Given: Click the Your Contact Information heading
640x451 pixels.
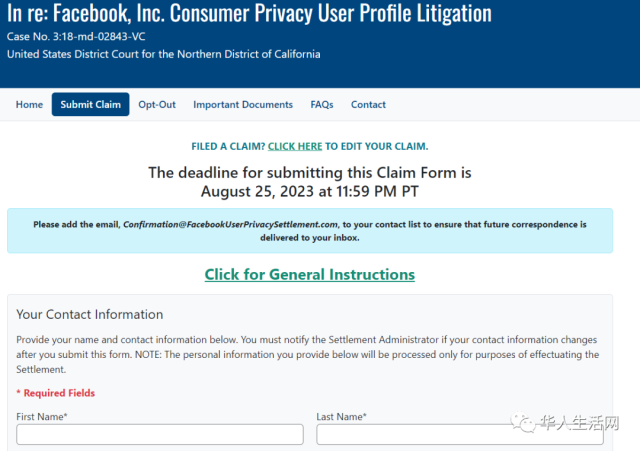Looking at the screenshot, I should 89,314.
